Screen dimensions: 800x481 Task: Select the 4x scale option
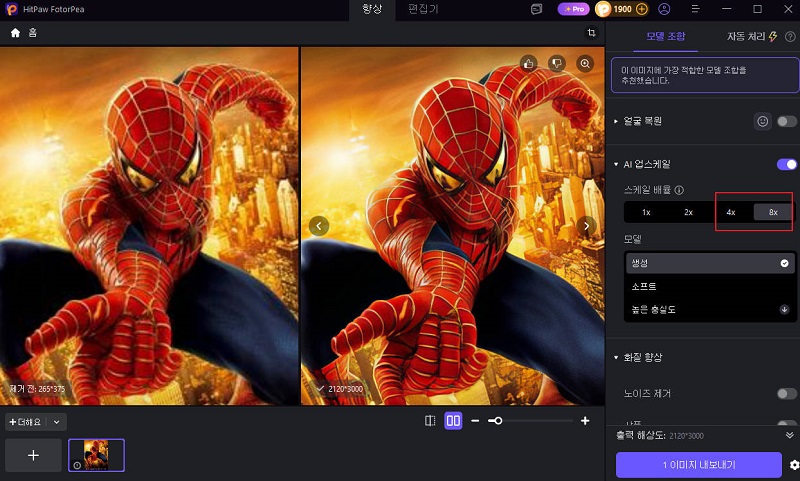[731, 212]
